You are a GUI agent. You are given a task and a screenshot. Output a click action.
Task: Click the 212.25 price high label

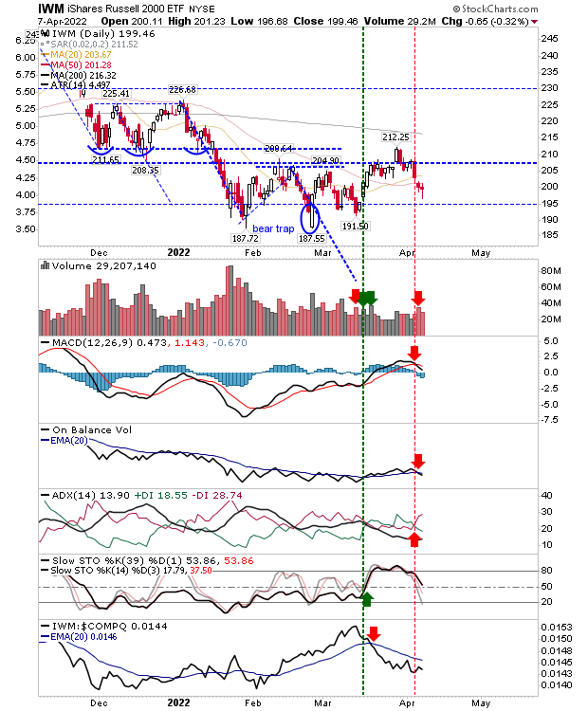point(395,137)
